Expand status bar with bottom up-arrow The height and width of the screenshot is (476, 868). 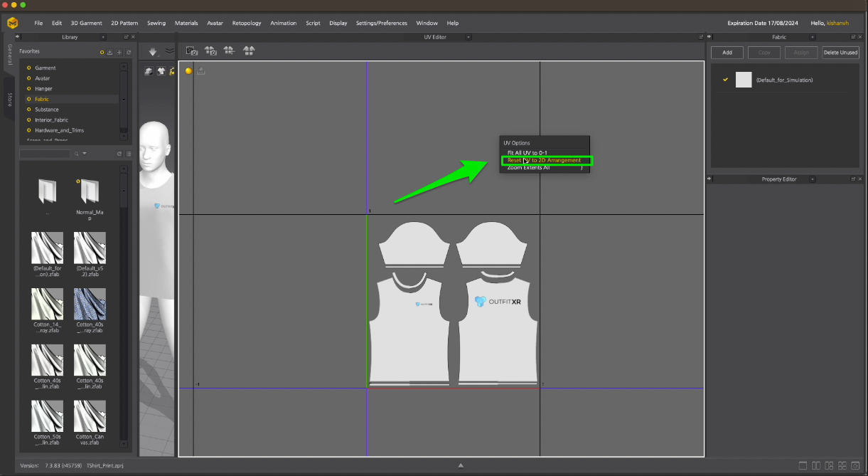461,466
